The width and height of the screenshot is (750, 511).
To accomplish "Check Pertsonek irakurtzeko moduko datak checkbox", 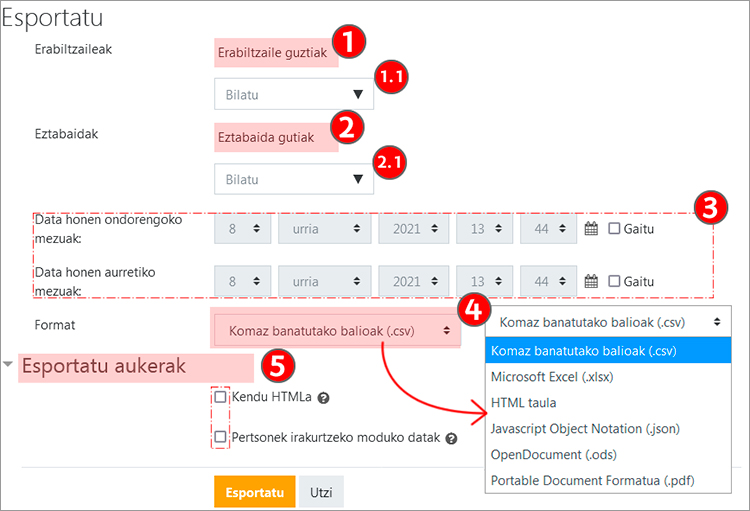I will click(221, 437).
